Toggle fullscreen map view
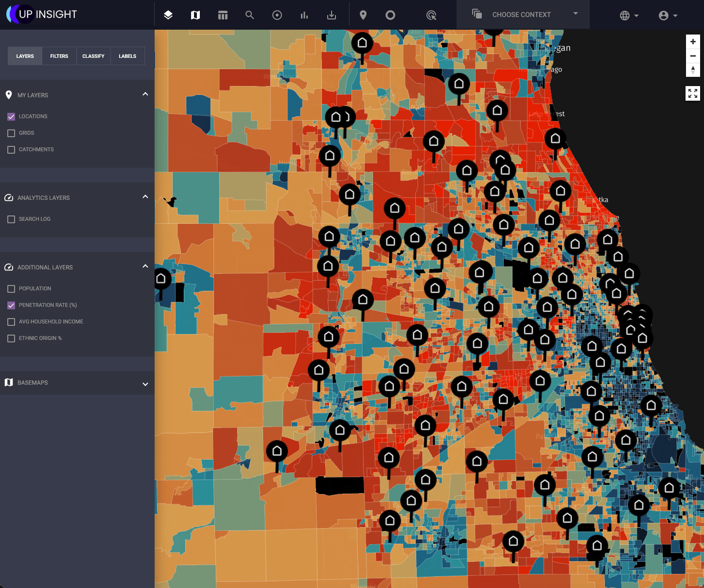Image resolution: width=704 pixels, height=588 pixels. click(693, 93)
